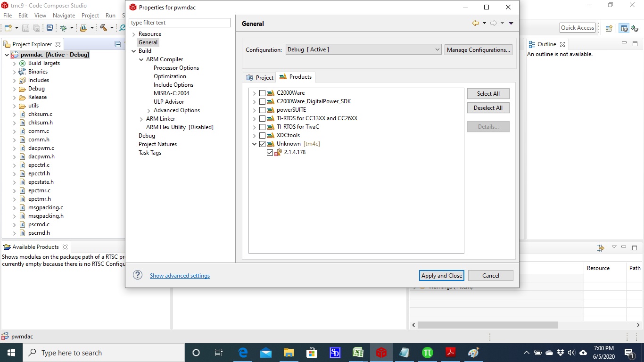Click the New wizard toolbar icon

(8, 28)
